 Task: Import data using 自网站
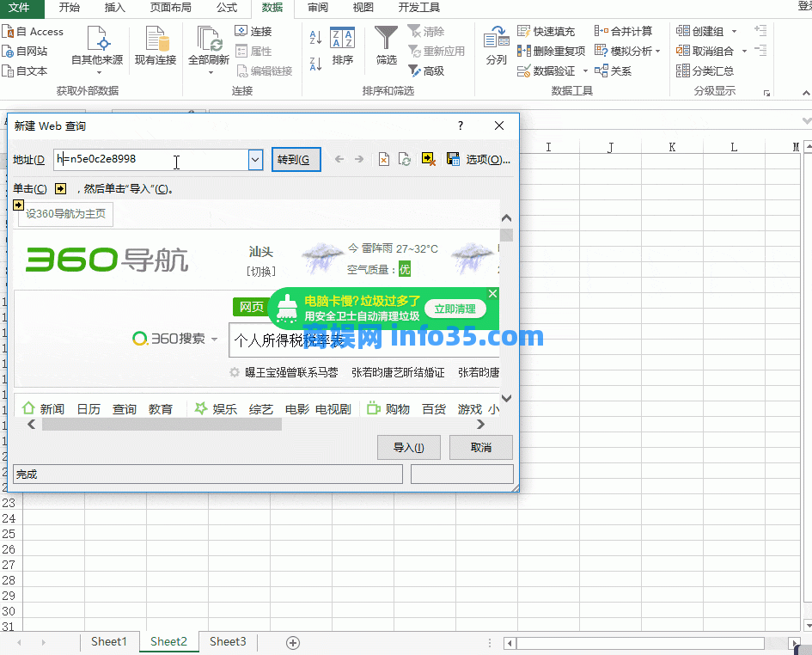point(24,52)
